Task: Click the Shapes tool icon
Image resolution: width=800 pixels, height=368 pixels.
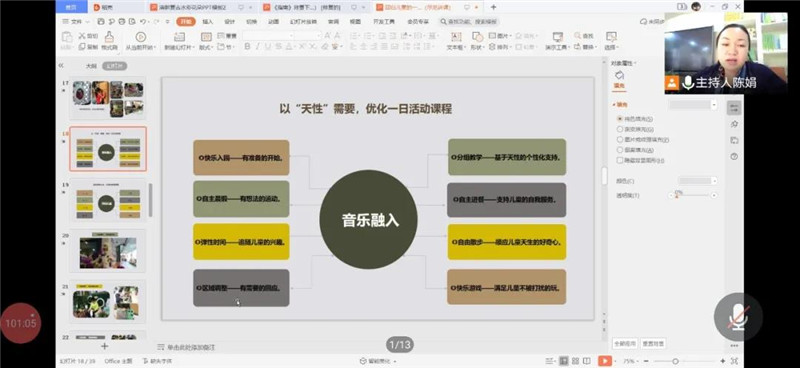Action: [x=478, y=37]
